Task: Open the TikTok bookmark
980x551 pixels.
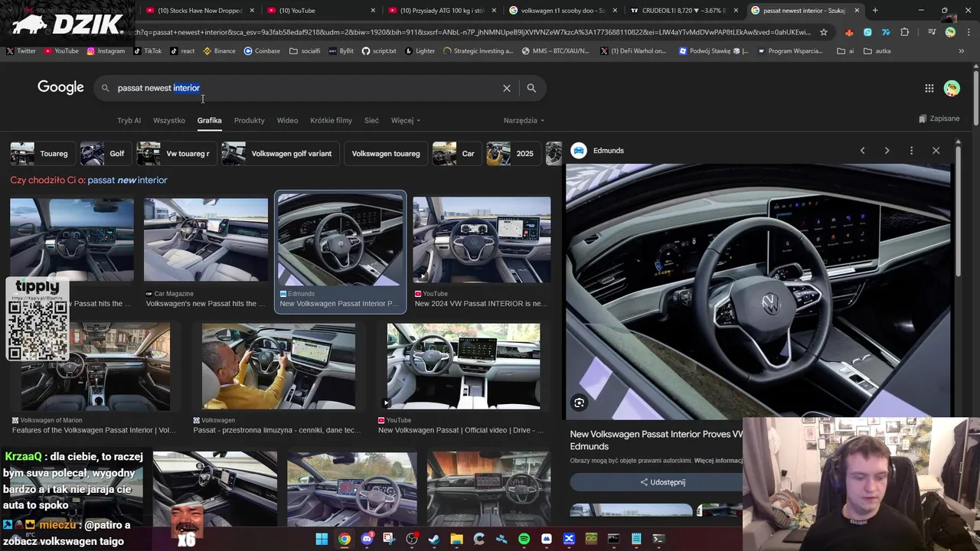Action: 147,51
